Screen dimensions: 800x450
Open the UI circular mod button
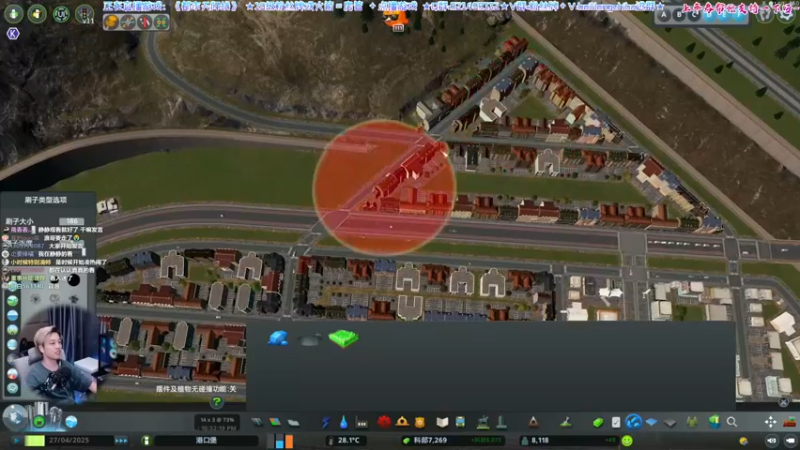61,14
